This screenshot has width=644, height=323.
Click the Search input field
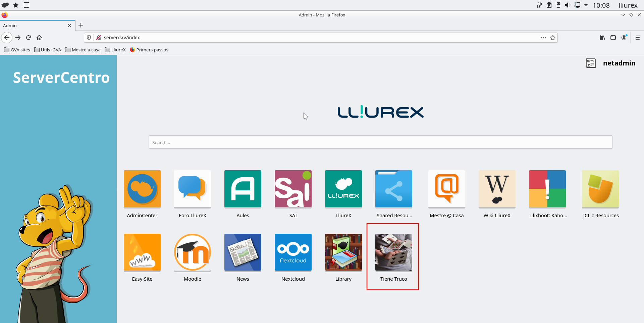tap(380, 142)
